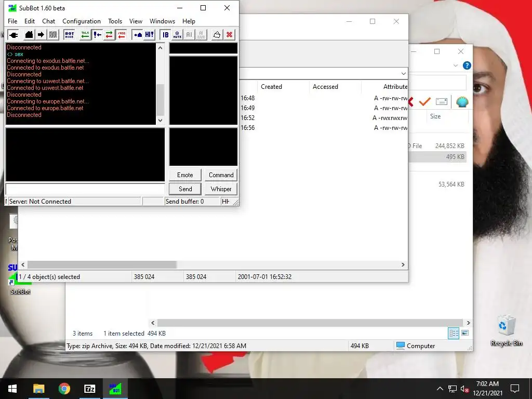The image size is (532, 399).
Task: Click the red X toolbar icon in SubBot
Action: (x=229, y=35)
